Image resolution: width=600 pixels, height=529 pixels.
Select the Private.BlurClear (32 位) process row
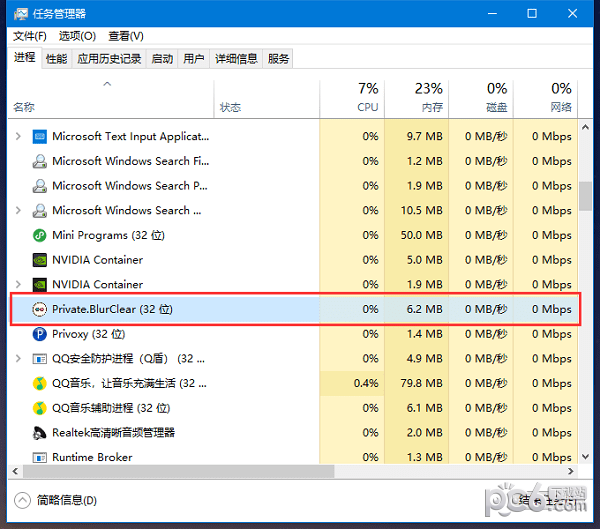point(295,309)
